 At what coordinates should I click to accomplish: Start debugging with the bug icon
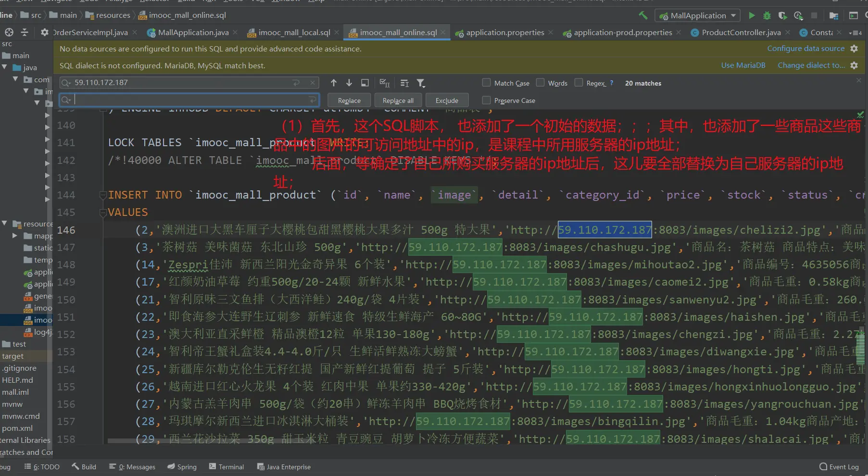(767, 16)
